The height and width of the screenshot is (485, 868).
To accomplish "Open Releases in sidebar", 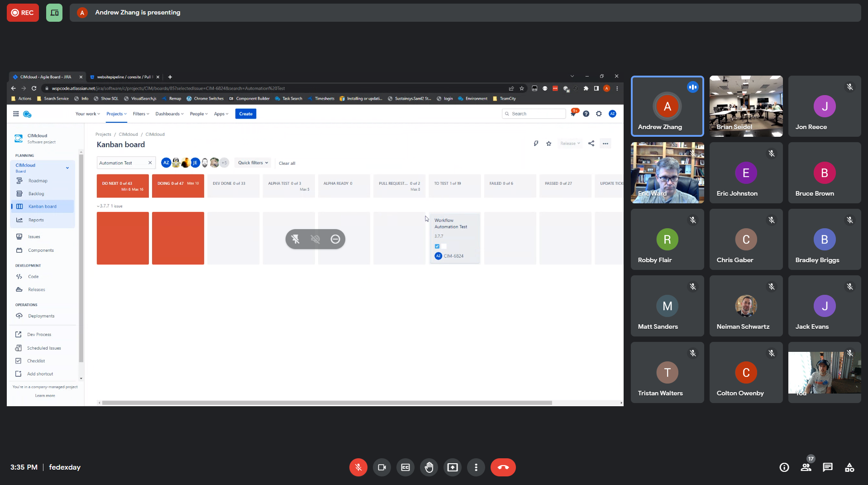I will 36,290.
